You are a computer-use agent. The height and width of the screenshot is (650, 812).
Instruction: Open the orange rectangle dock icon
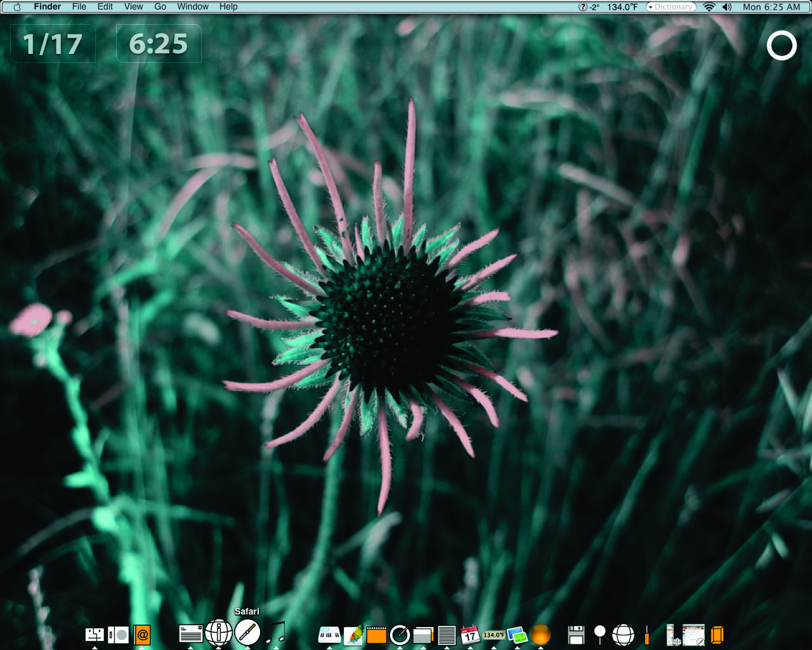click(x=377, y=634)
